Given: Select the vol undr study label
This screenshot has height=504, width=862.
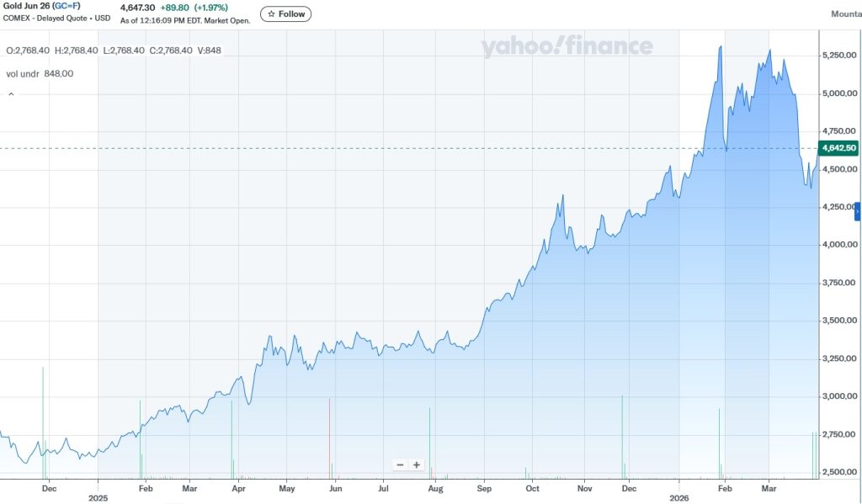Looking at the screenshot, I should [x=22, y=74].
